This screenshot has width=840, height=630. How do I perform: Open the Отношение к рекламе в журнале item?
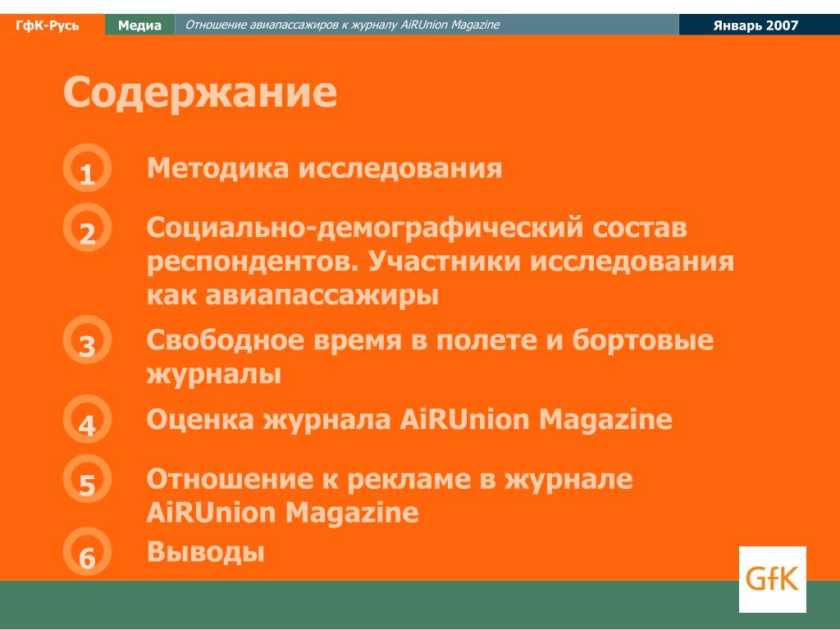pyautogui.click(x=390, y=495)
